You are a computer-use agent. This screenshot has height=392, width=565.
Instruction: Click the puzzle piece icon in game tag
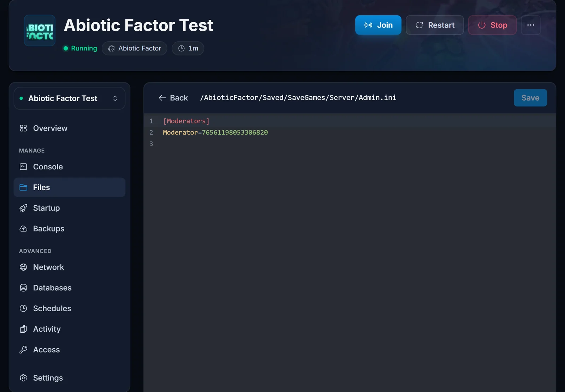(111, 48)
